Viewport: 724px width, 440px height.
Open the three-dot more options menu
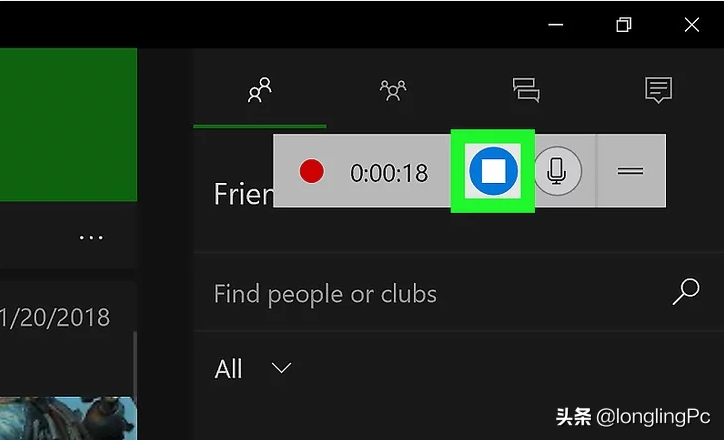(91, 238)
